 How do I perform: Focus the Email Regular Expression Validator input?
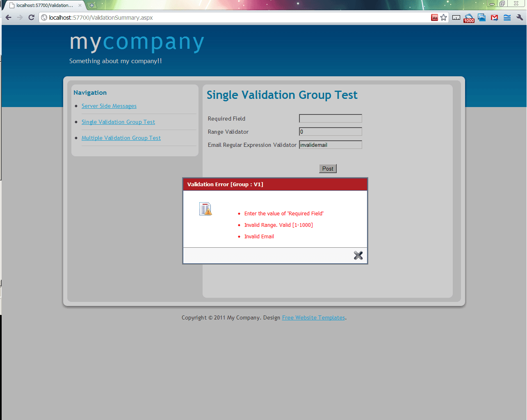[x=330, y=145]
